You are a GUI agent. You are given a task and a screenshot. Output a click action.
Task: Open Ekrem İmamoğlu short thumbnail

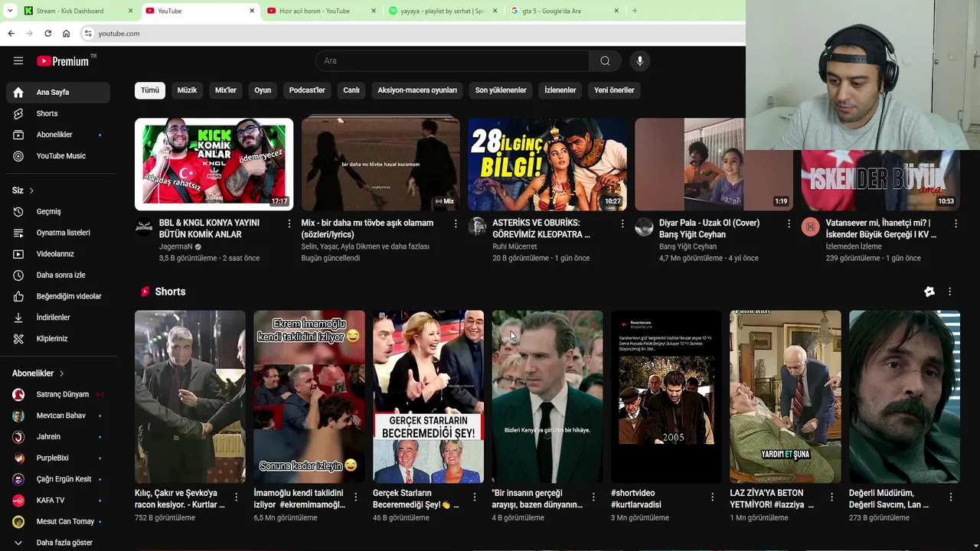tap(309, 396)
